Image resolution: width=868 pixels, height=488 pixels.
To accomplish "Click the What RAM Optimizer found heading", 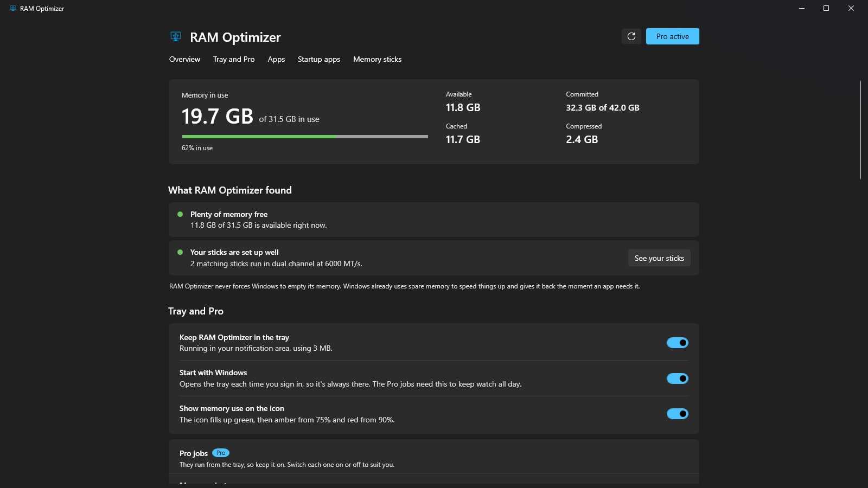I will coord(230,190).
